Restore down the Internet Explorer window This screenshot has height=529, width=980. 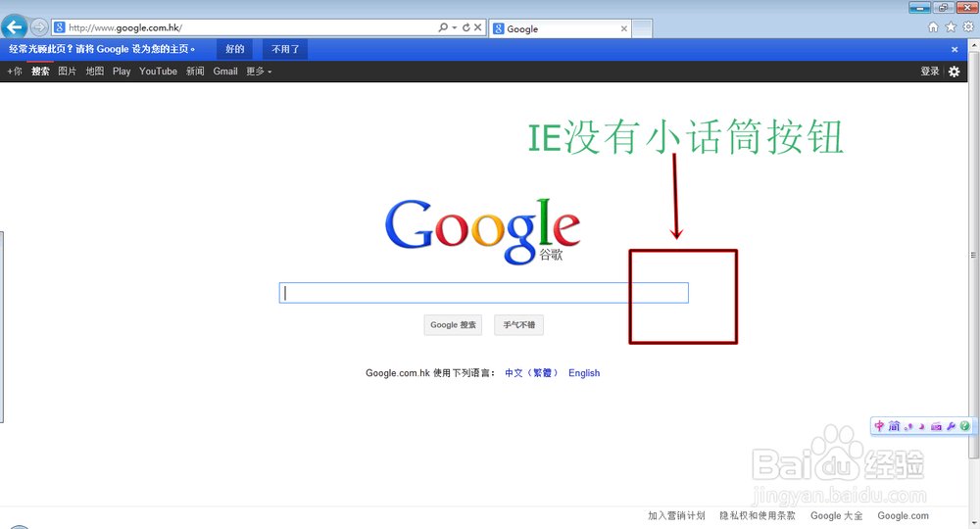tap(943, 8)
